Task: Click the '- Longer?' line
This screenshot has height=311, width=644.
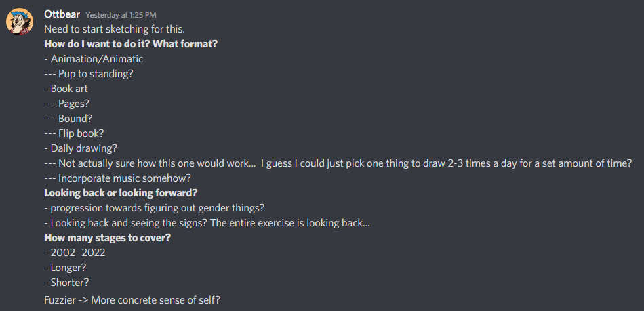Action: (x=65, y=268)
